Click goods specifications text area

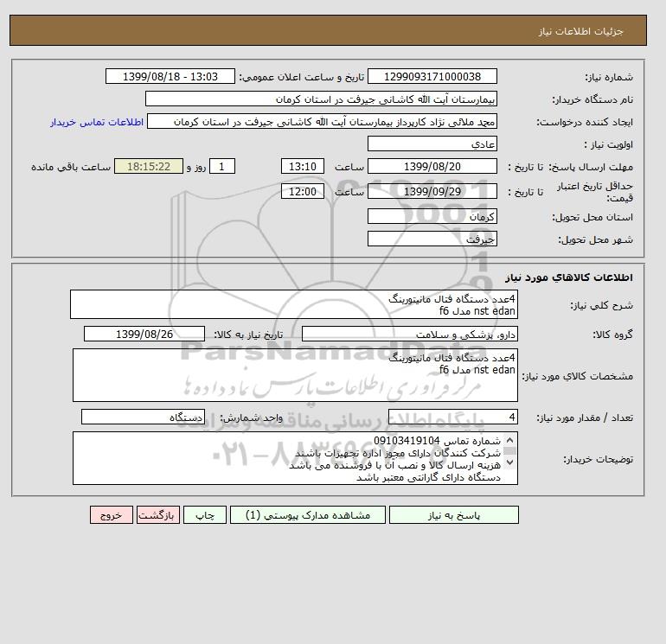(x=295, y=375)
